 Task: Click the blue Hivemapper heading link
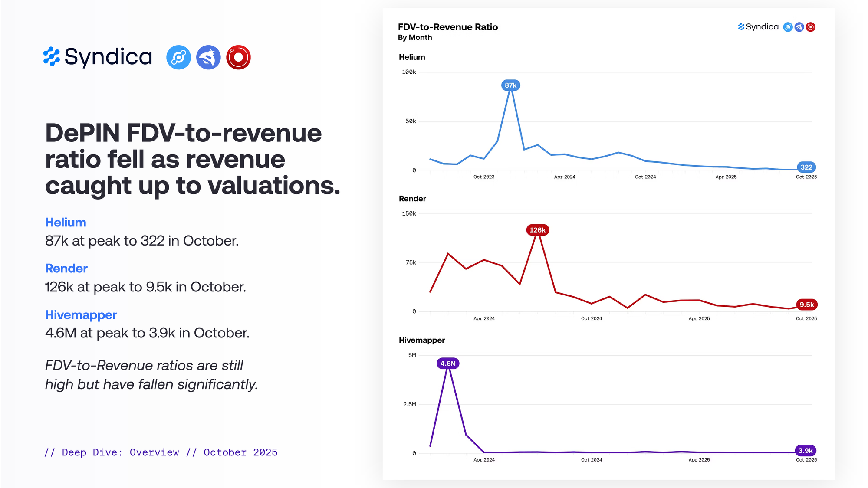(x=81, y=315)
